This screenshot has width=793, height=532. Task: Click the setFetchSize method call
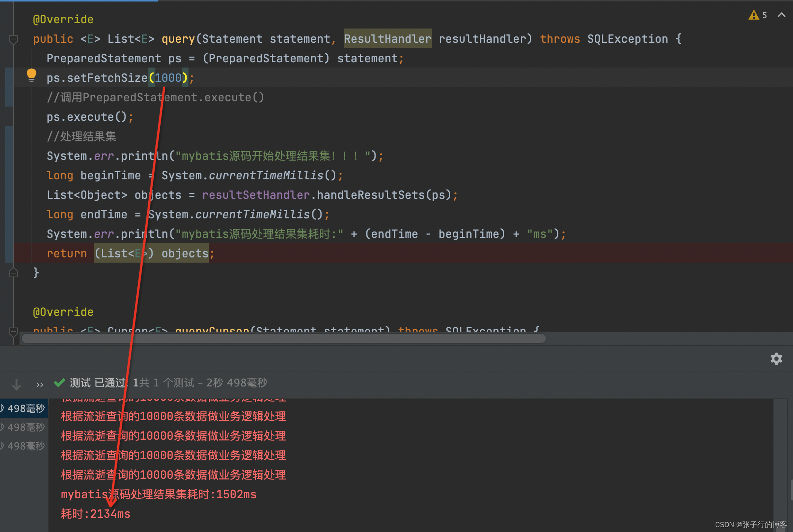[107, 78]
